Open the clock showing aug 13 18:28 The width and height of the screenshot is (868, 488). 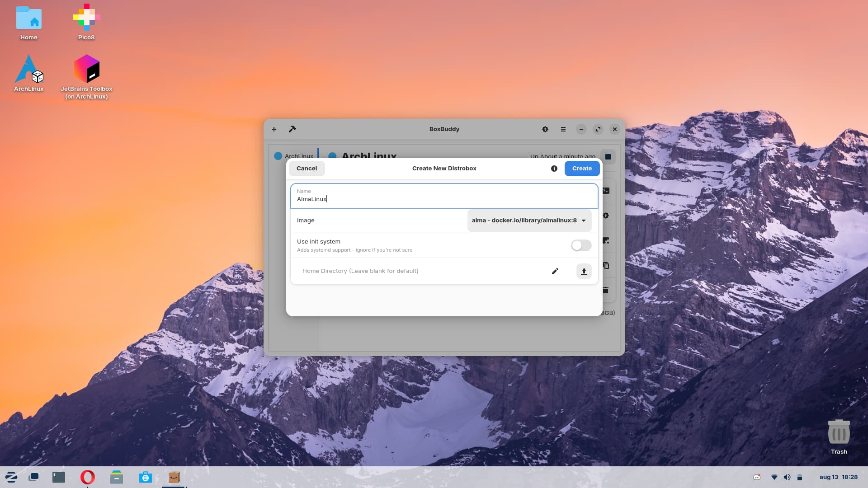click(x=839, y=477)
